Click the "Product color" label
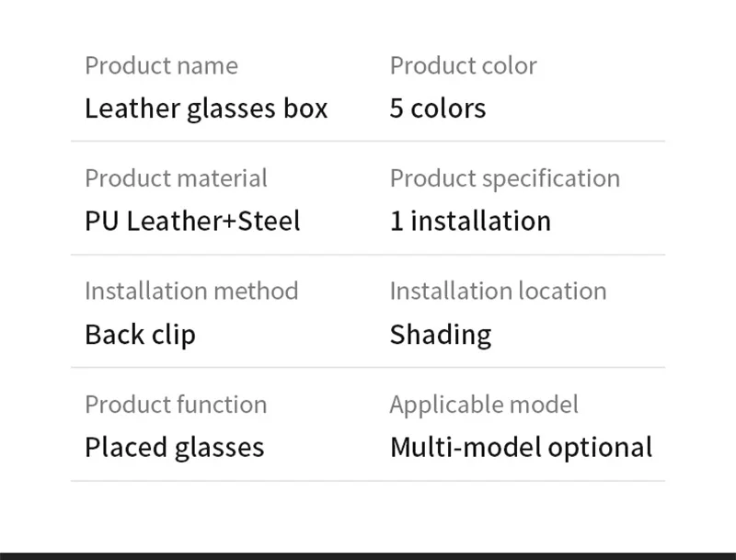Screen dimensions: 736x560 click(x=463, y=66)
